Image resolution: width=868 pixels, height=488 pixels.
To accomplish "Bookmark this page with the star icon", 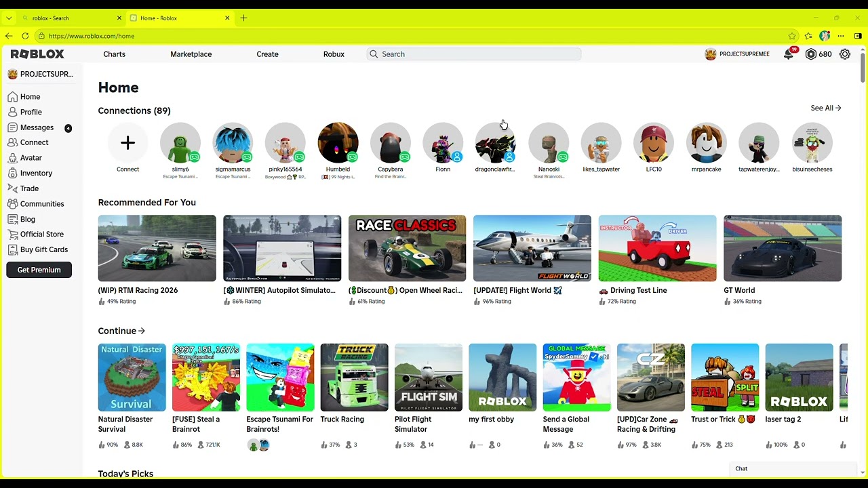I will [791, 36].
